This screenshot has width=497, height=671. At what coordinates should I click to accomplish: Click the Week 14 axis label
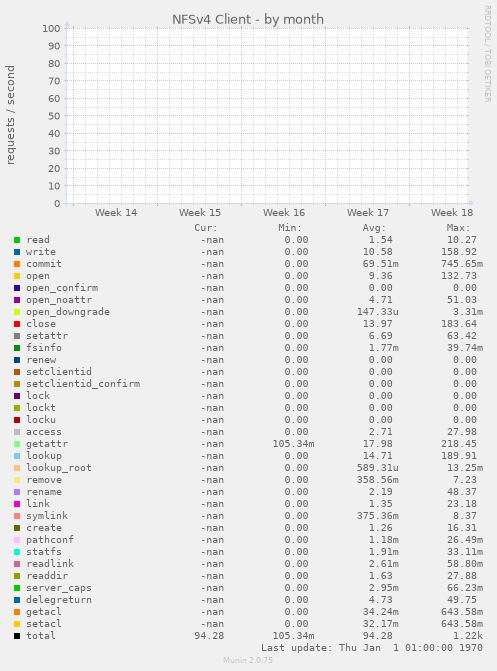[x=116, y=213]
